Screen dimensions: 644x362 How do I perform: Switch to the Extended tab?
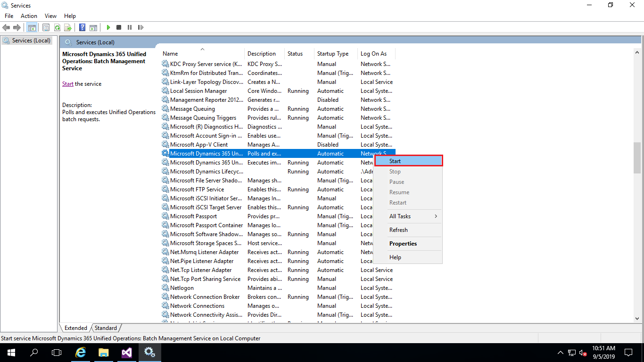75,328
